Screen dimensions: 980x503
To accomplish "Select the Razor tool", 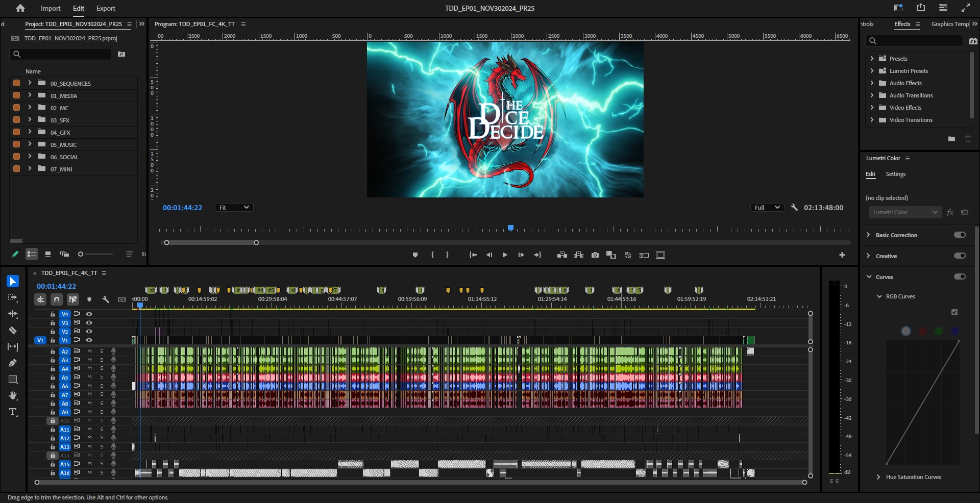I will [13, 330].
